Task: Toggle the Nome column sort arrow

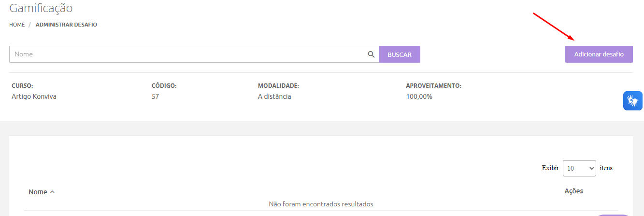Action: tap(52, 192)
